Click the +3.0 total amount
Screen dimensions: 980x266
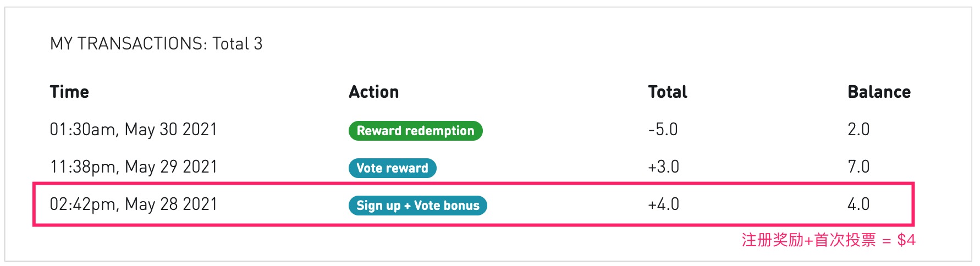663,167
